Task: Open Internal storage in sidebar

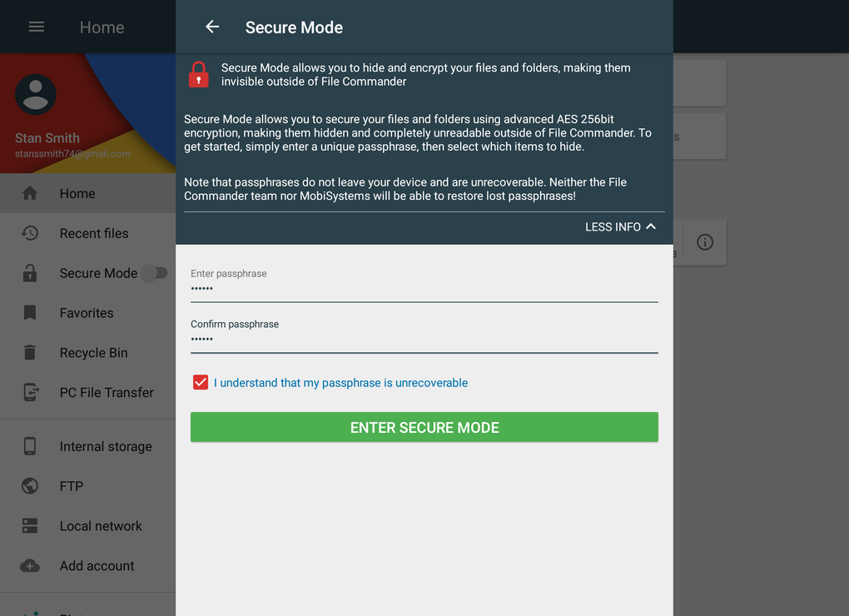Action: (x=106, y=446)
